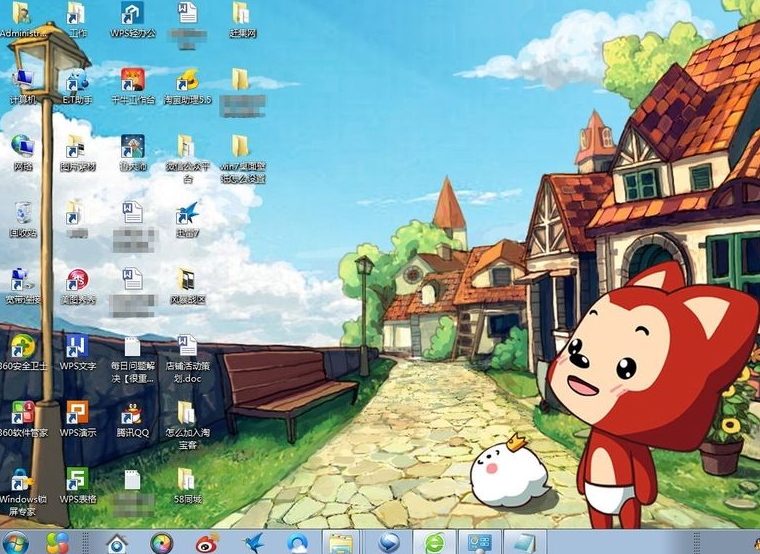Viewport: 760px width, 554px height.
Task: Open Windows Explorer folder in taskbar
Action: point(341,543)
